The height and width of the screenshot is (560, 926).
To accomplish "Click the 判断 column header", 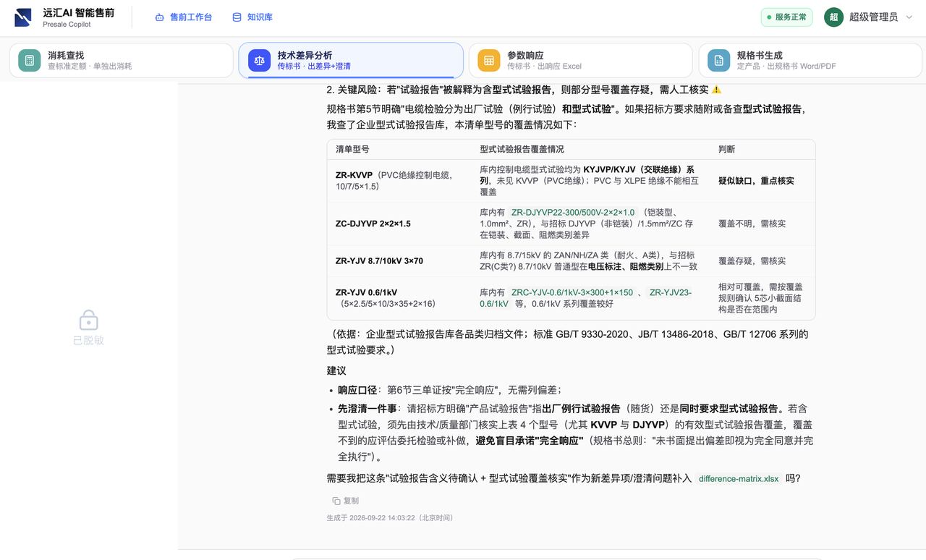I will 727,150.
